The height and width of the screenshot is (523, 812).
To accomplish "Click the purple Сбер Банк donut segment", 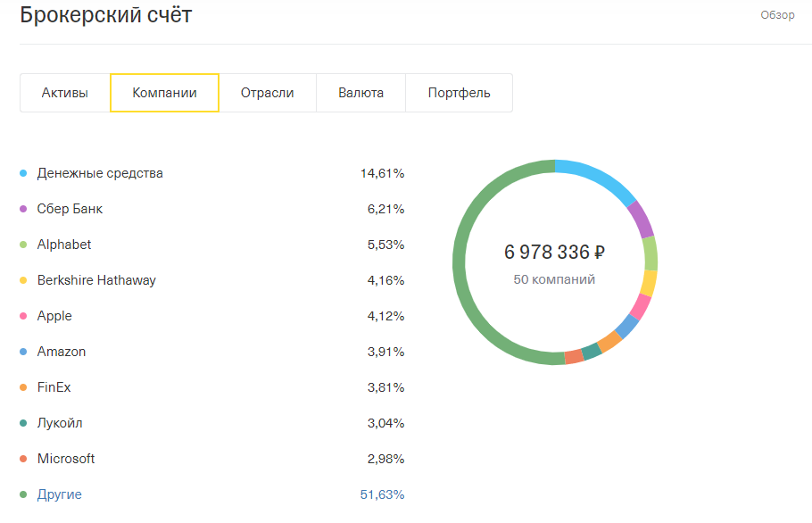I will click(641, 219).
